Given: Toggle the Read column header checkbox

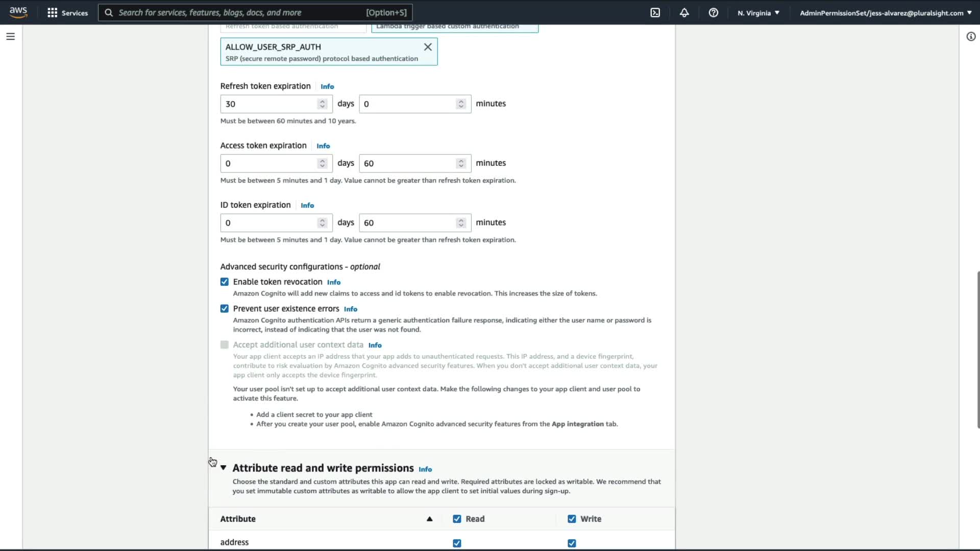Looking at the screenshot, I should coord(457,519).
